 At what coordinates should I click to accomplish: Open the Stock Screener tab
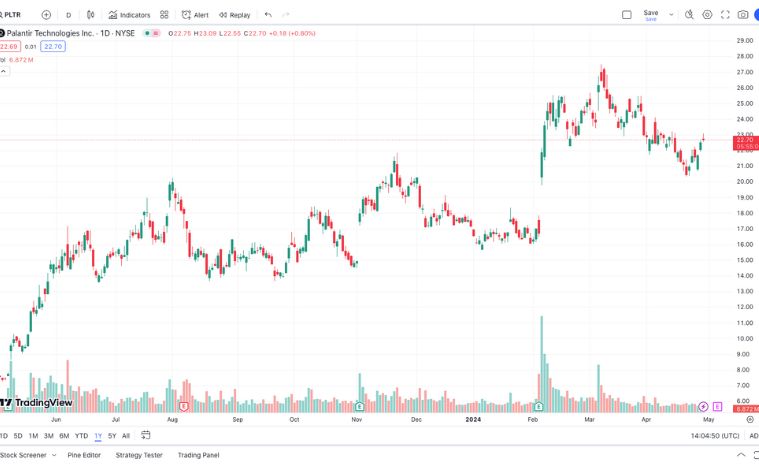point(23,455)
